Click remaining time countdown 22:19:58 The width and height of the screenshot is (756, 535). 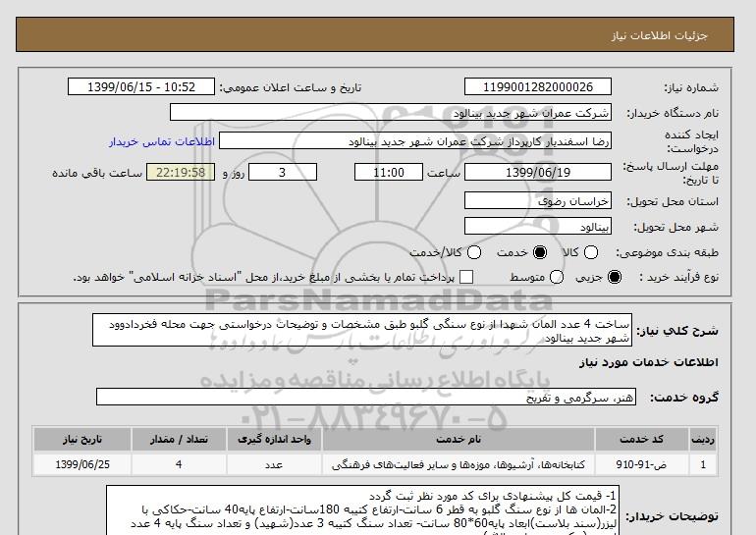181,172
